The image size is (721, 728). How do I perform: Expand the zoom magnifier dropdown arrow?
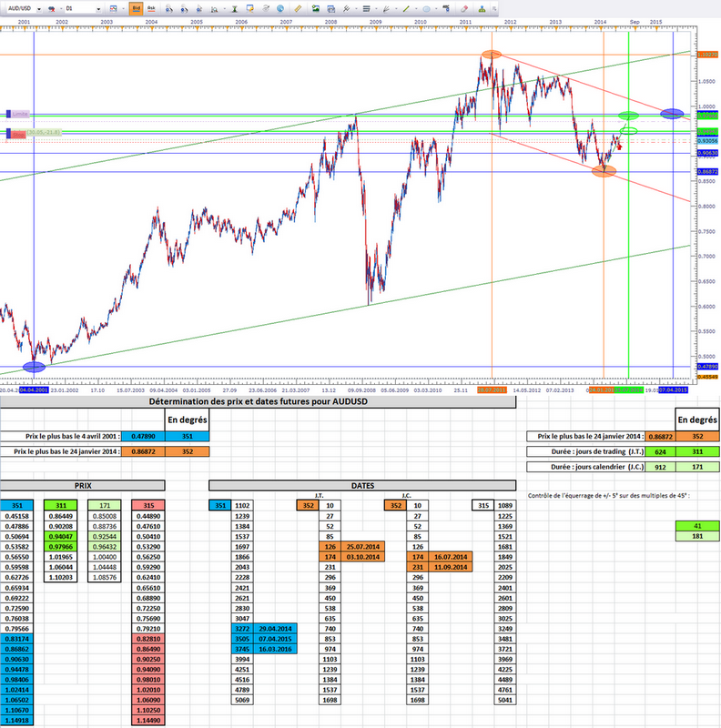click(224, 9)
